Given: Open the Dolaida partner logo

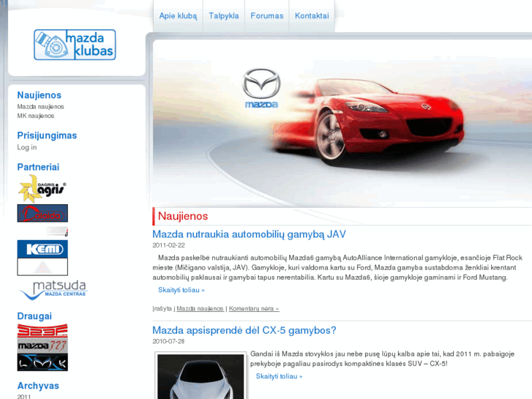Looking at the screenshot, I should pyautogui.click(x=42, y=213).
